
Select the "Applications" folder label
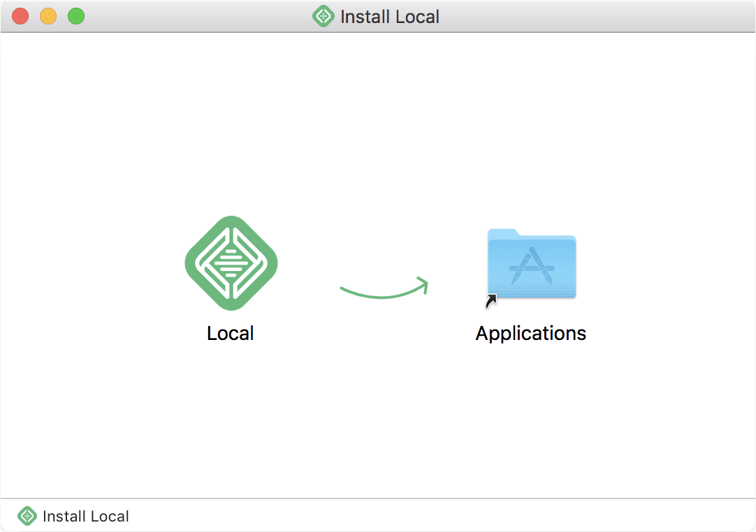click(x=531, y=334)
